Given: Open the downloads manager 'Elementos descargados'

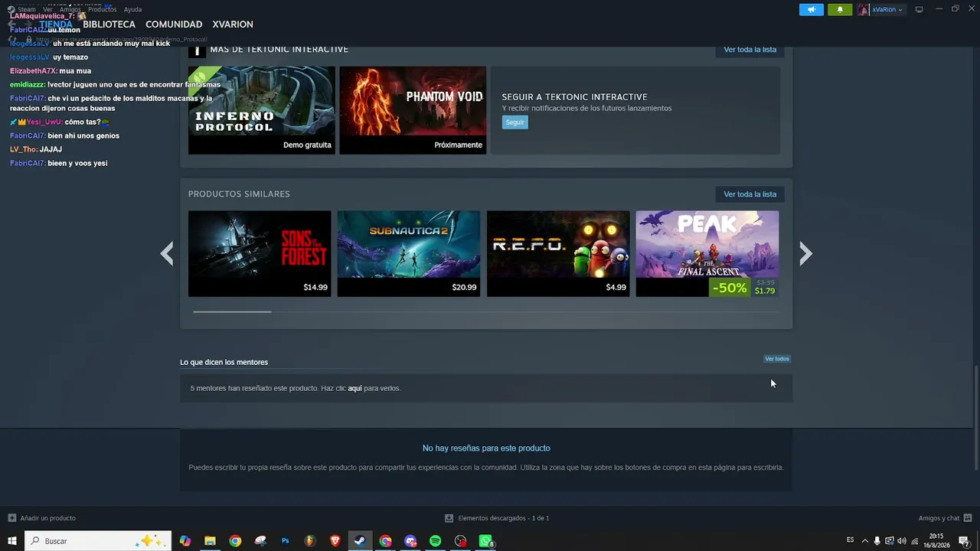Looking at the screenshot, I should pyautogui.click(x=497, y=518).
